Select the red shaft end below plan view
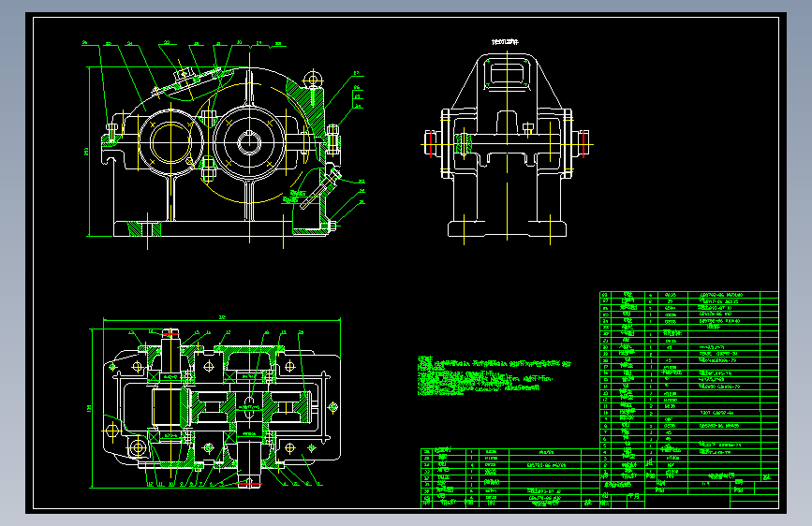 250,484
